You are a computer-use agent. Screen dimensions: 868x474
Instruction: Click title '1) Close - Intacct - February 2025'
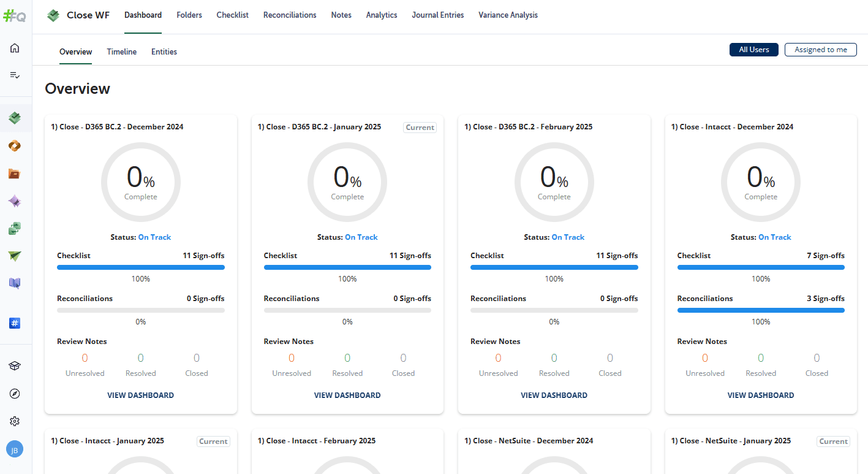point(317,441)
